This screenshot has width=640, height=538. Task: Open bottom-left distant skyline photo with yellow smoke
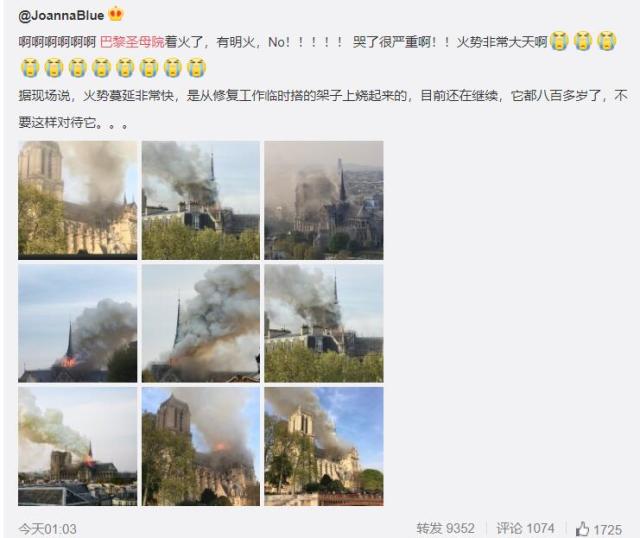coord(78,447)
